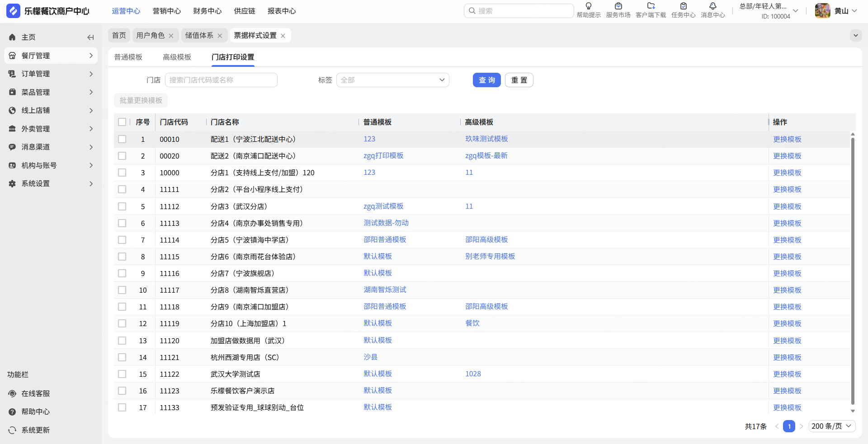868x444 pixels.
Task: Check the box for store 00010
Action: [122, 139]
